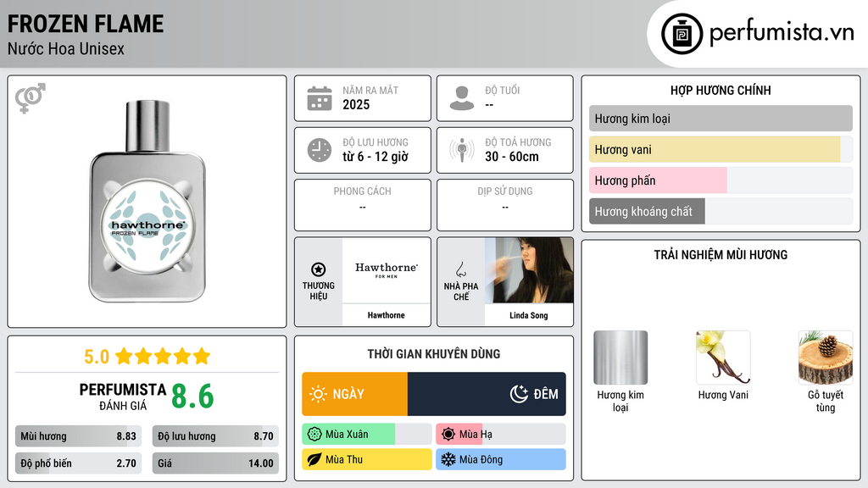Open the Linda Song perfumer photo
Screen dimensions: 868x488
pyautogui.click(x=529, y=270)
